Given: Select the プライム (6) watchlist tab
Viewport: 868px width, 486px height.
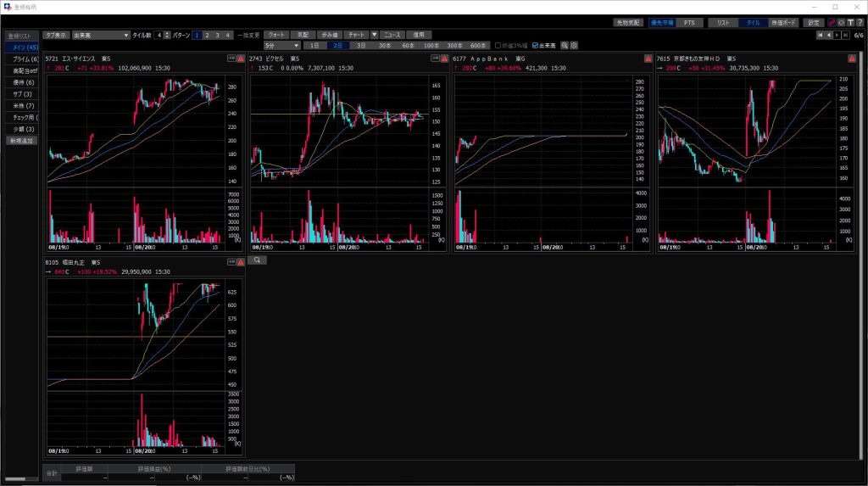Looking at the screenshot, I should pyautogui.click(x=22, y=59).
